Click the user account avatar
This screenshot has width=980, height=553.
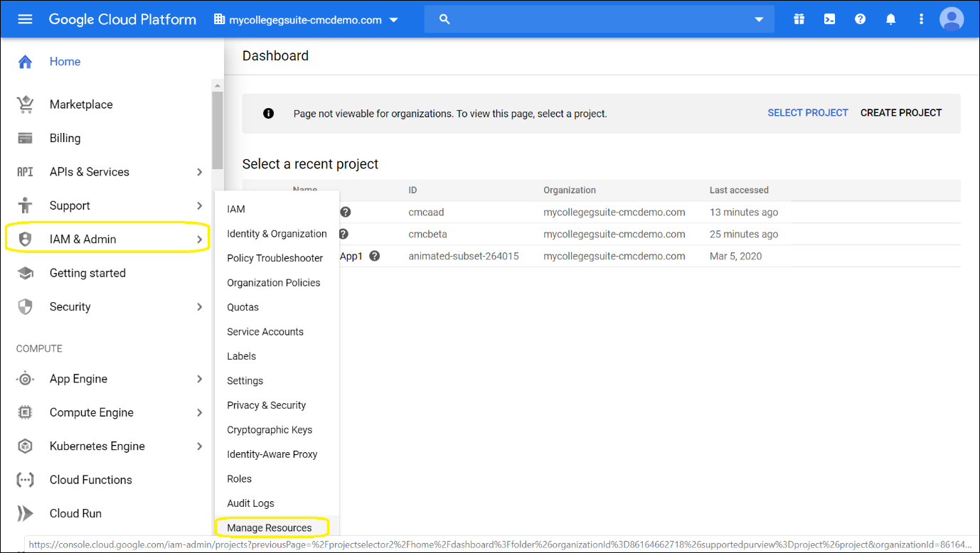951,19
